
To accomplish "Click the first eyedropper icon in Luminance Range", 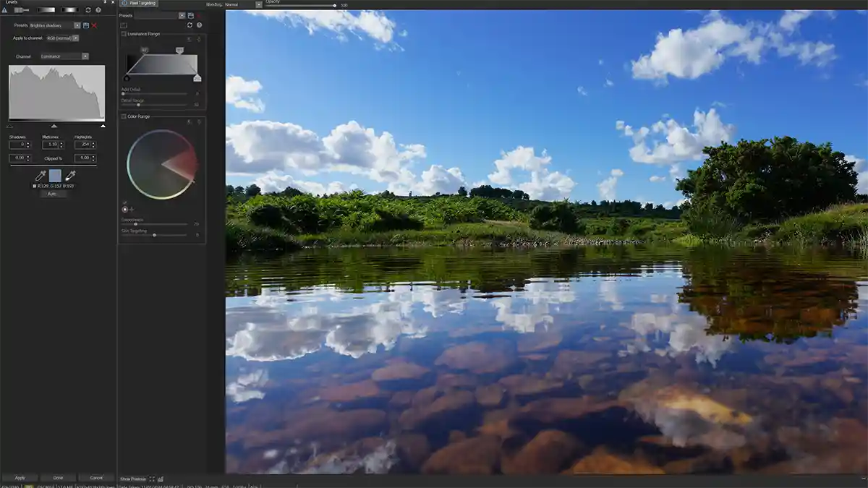I will 189,39.
